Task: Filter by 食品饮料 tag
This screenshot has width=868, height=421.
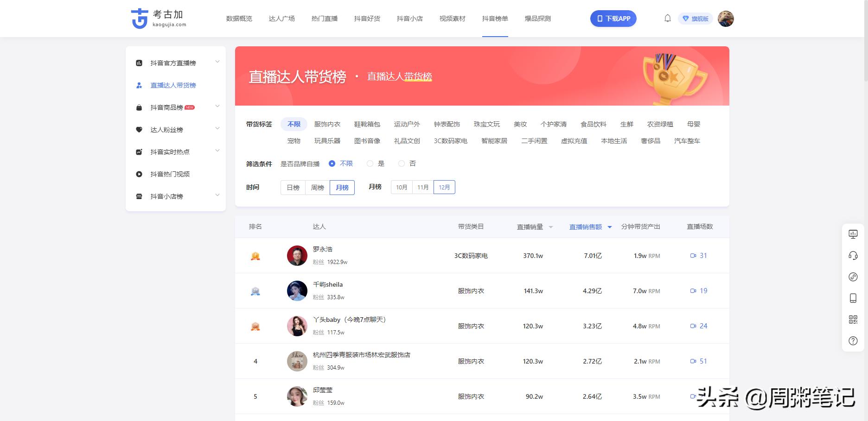Action: tap(594, 124)
